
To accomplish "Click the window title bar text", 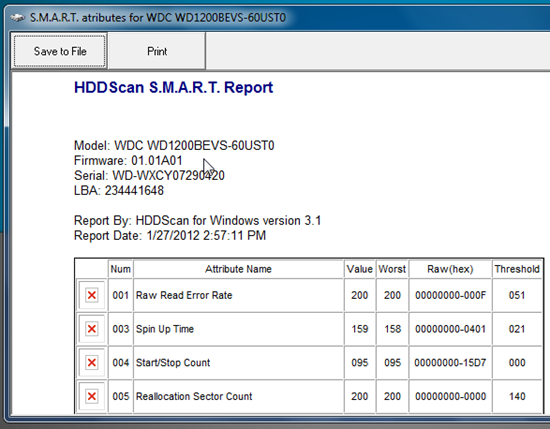I will point(157,18).
